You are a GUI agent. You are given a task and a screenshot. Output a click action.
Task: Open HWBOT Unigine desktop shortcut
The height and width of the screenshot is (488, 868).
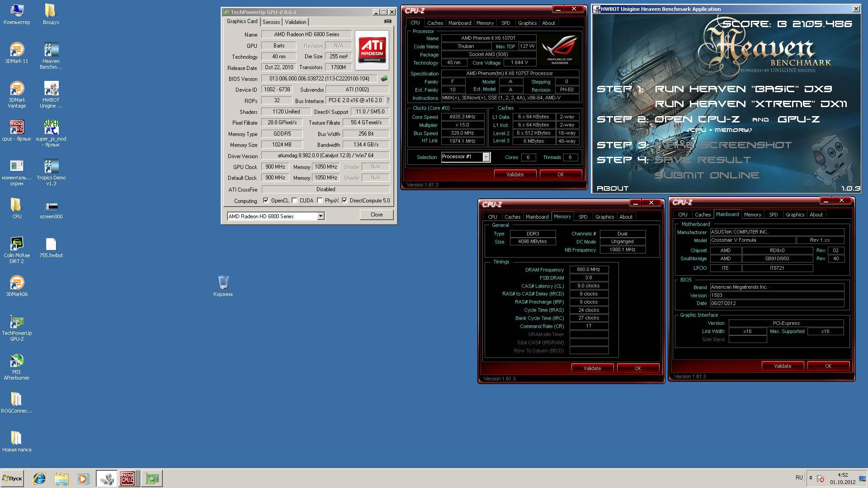coord(51,94)
